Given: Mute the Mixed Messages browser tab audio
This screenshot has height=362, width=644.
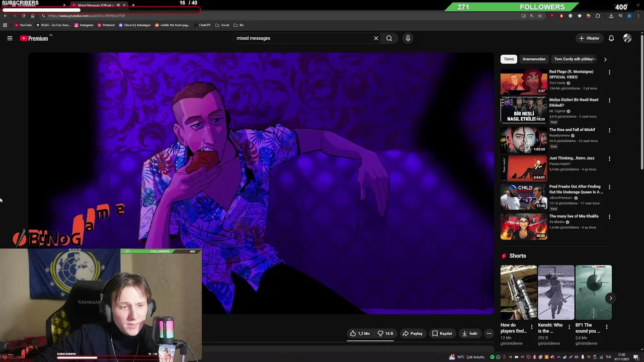Looking at the screenshot, I should coord(118,5).
